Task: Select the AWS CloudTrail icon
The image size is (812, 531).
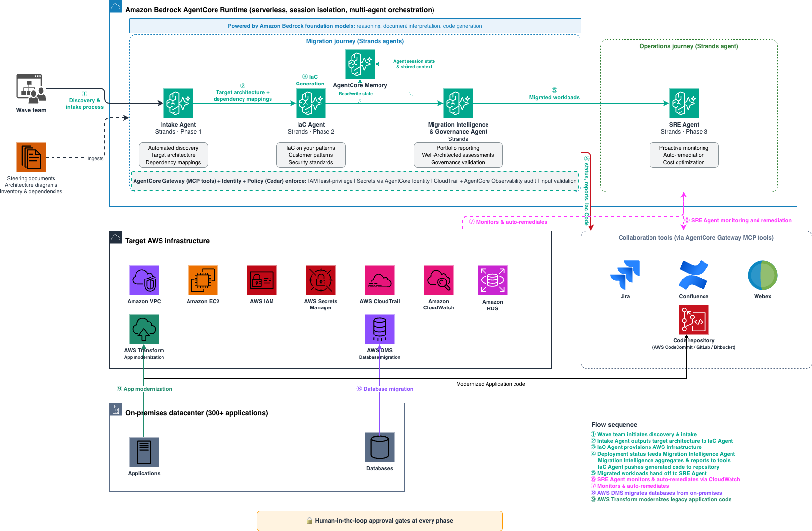Action: (x=379, y=280)
